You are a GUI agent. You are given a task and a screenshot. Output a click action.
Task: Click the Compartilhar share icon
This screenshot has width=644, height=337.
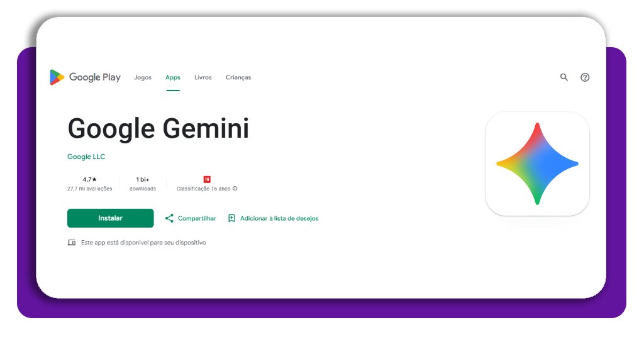pyautogui.click(x=169, y=218)
